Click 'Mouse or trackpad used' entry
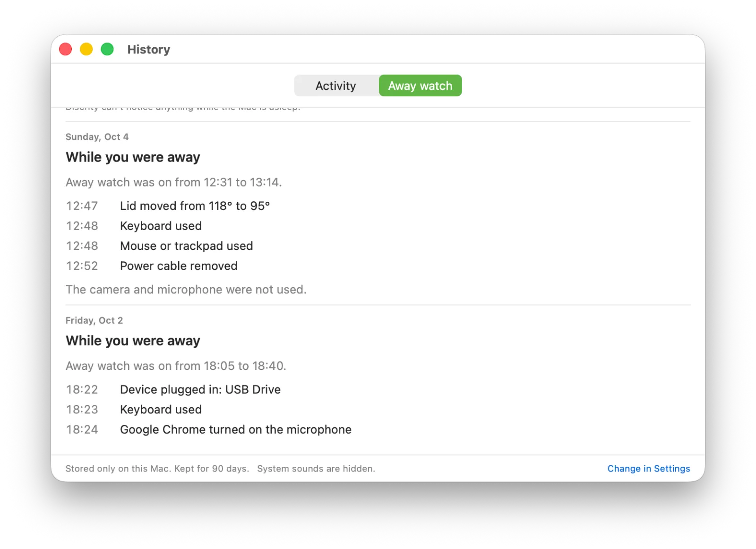This screenshot has height=549, width=756. pos(186,246)
